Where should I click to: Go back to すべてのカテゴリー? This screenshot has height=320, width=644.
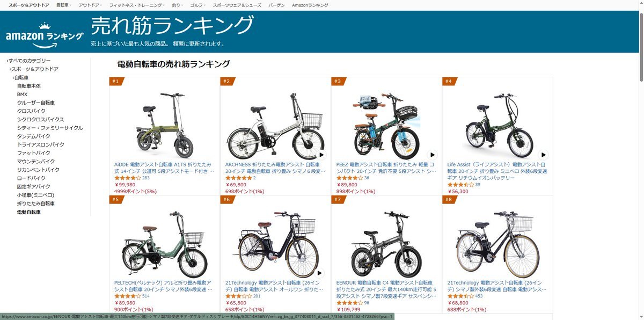[x=28, y=61]
